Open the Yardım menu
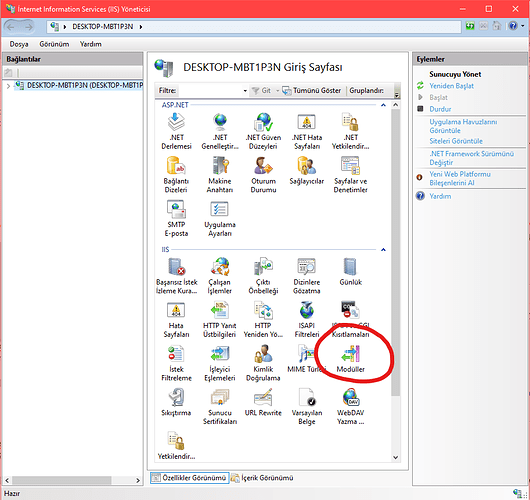530x500 pixels. point(91,44)
